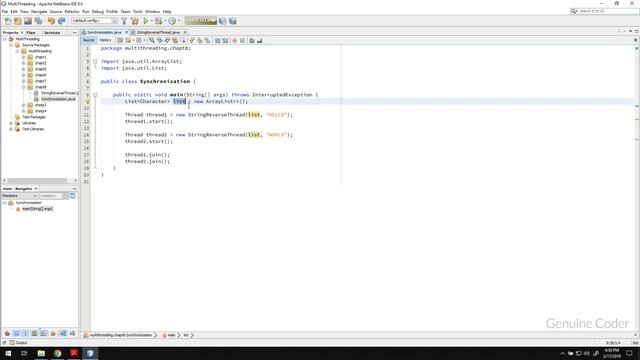Click the first cube icon after memory bar
640x360 pixels.
pos(222,21)
